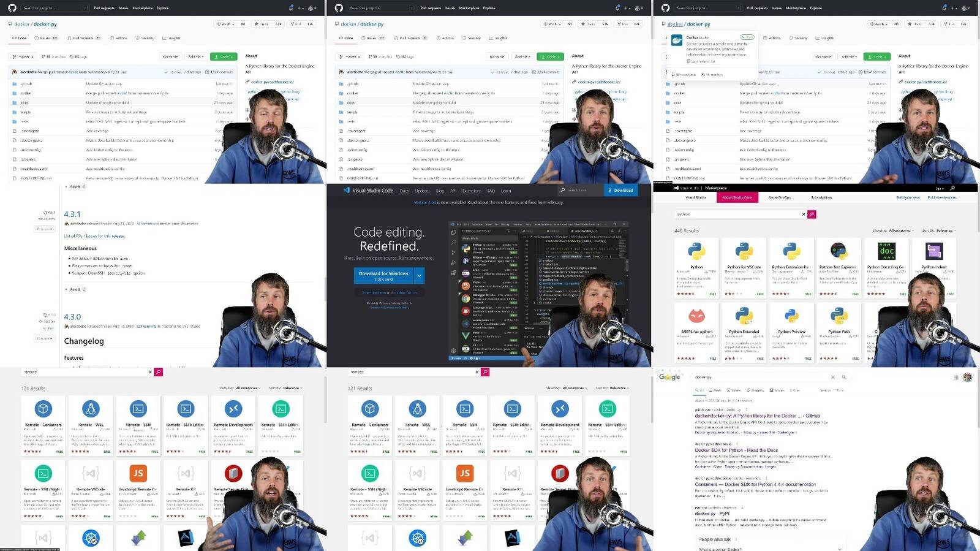Open the Extensions link in the VS Code navbar
980x551 pixels.
tap(472, 191)
